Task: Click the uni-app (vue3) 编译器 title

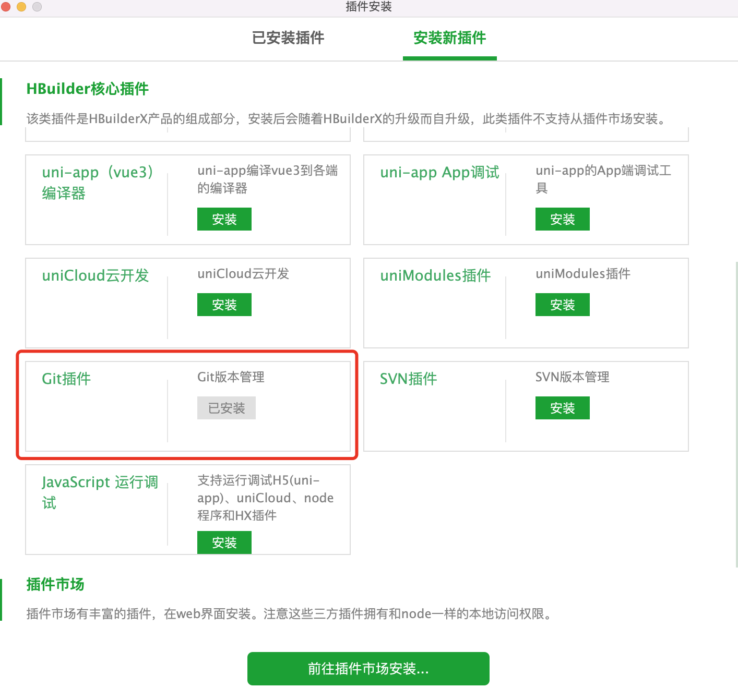Action: point(98,183)
